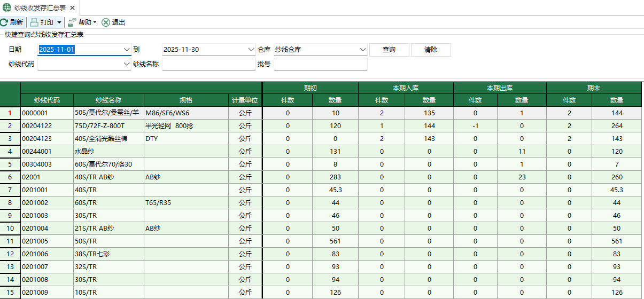Expand the end date 2025-11-30 dropdown
Image resolution: width=644 pixels, height=299 pixels.
coord(252,50)
